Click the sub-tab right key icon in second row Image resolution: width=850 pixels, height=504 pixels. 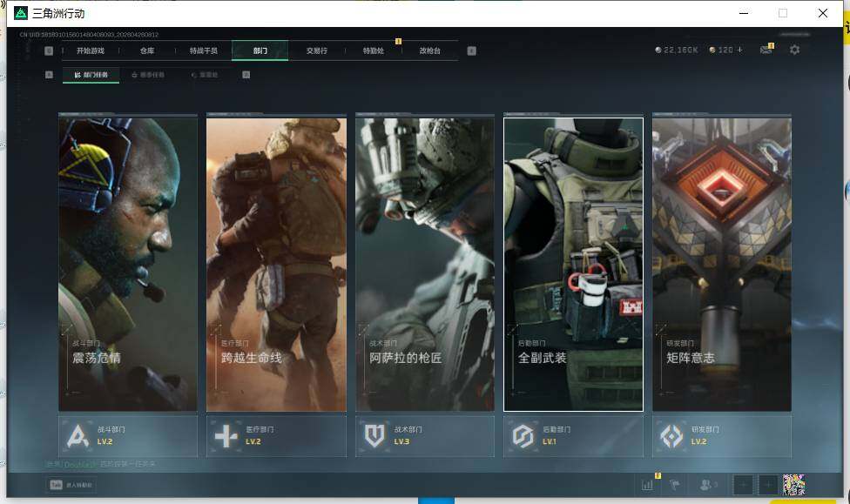[246, 75]
